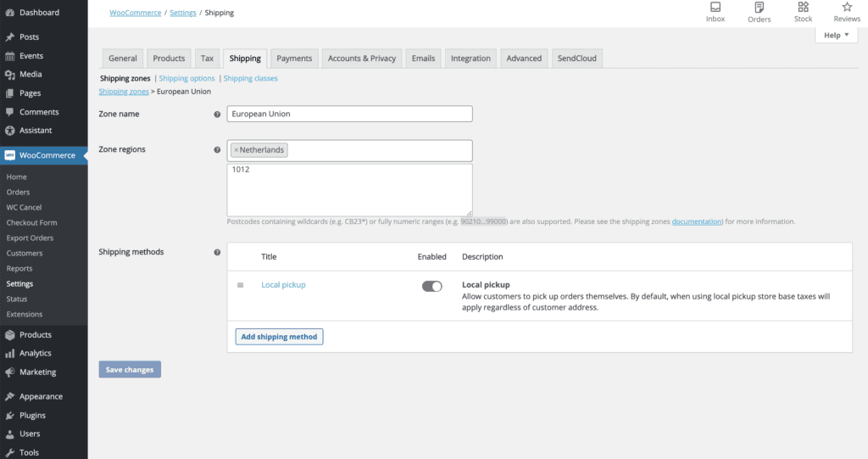Open WC Cancel submenu item
Image resolution: width=868 pixels, height=459 pixels.
pyautogui.click(x=24, y=207)
